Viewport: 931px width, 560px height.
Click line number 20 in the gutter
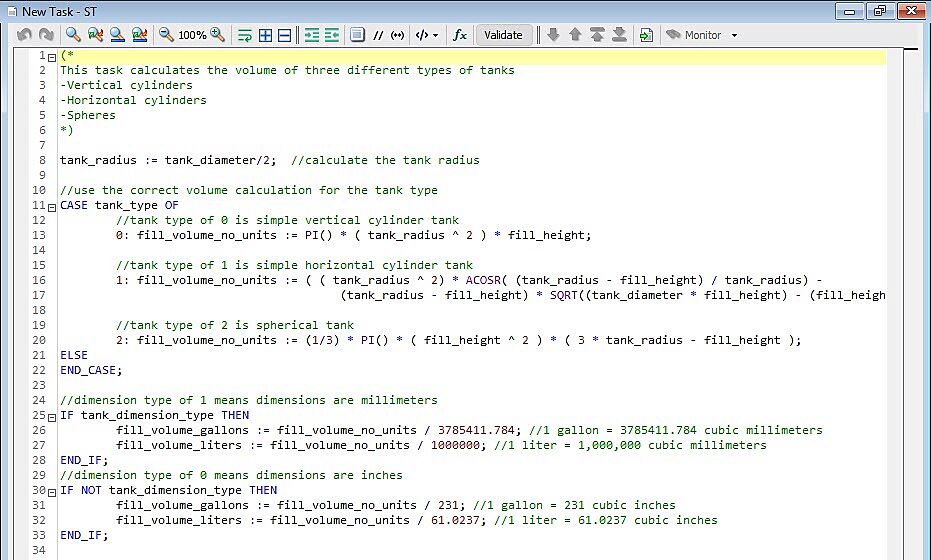[39, 340]
